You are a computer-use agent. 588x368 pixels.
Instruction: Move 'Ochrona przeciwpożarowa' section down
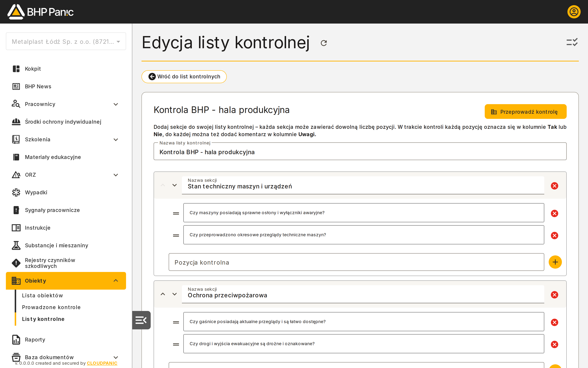(174, 294)
